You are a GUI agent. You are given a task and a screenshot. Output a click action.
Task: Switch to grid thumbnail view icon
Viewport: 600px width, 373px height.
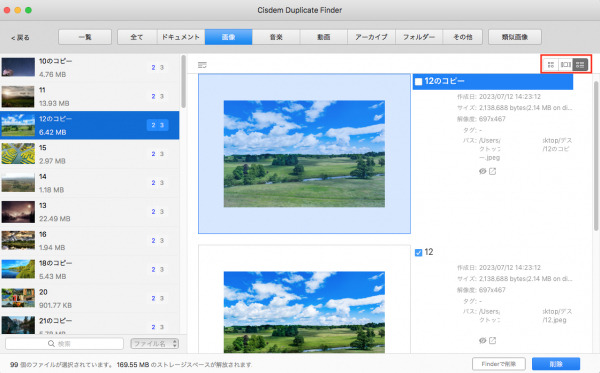(x=551, y=65)
